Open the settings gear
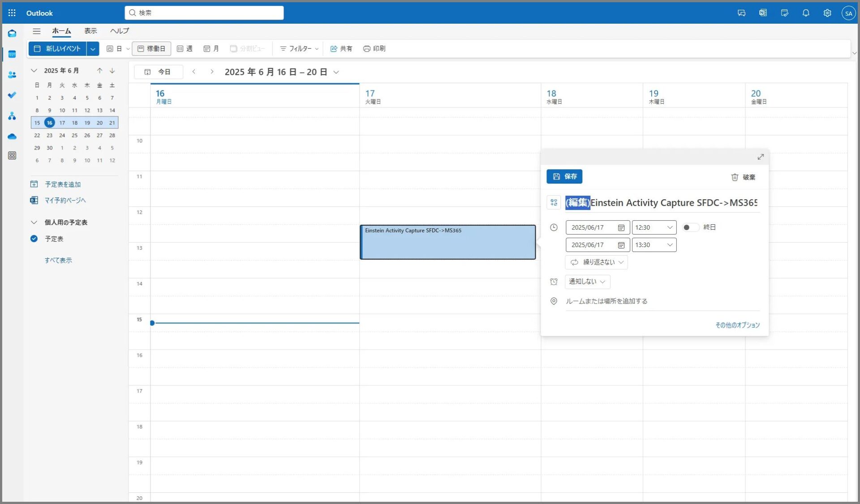 pyautogui.click(x=827, y=13)
